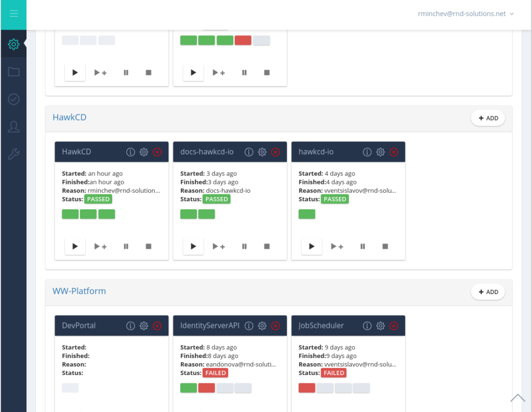532x412 pixels.
Task: Run the hawkcd-io pipeline
Action: [x=312, y=246]
